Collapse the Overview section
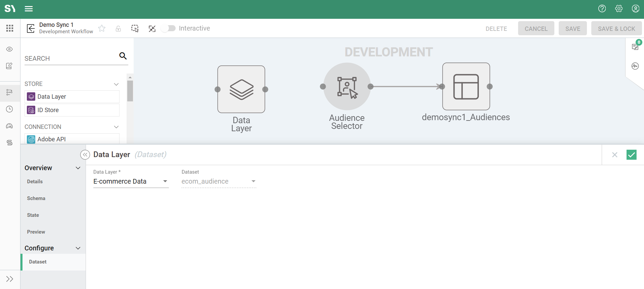Viewport: 644px width, 289px height. (x=78, y=168)
